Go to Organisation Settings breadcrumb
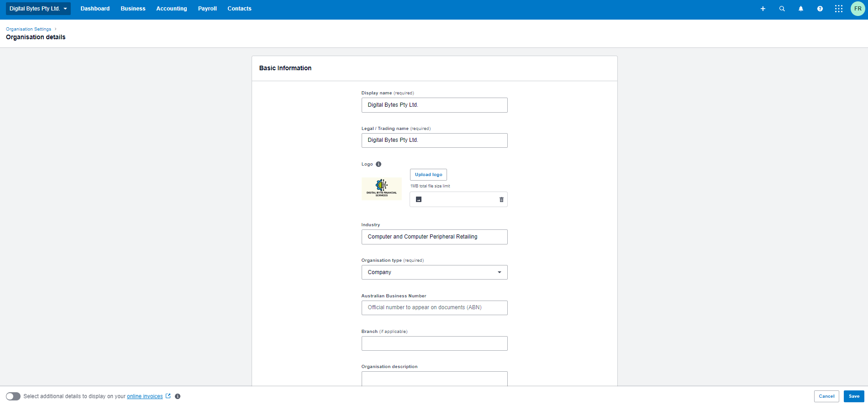 coord(28,29)
